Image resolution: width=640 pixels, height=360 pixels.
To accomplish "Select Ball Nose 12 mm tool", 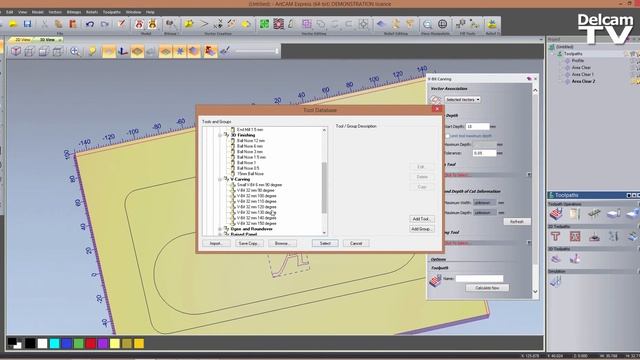I will tap(251, 140).
